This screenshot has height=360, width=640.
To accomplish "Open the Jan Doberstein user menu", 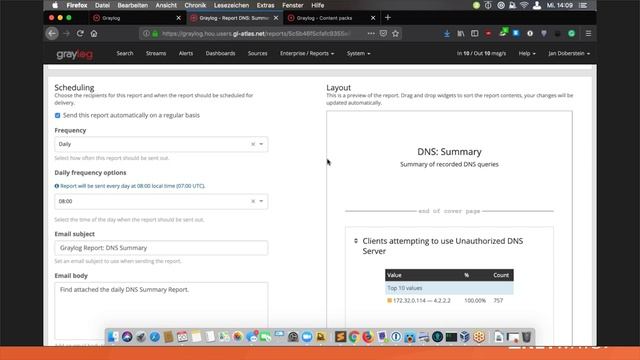I will tap(569, 53).
